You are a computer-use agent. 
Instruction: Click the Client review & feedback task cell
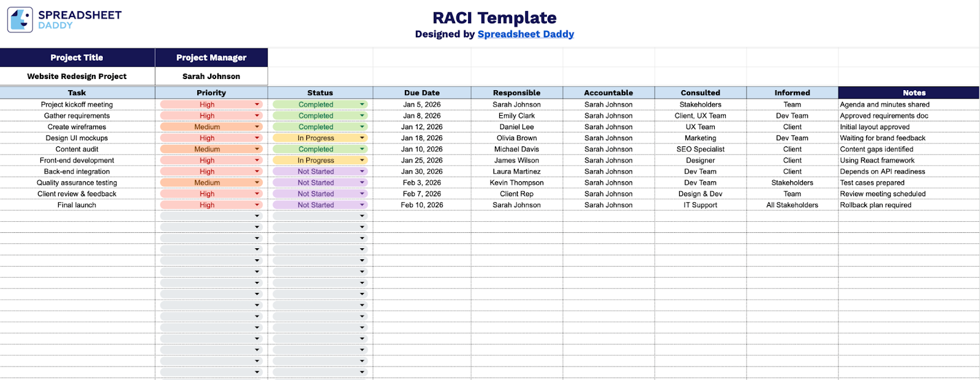tap(77, 194)
